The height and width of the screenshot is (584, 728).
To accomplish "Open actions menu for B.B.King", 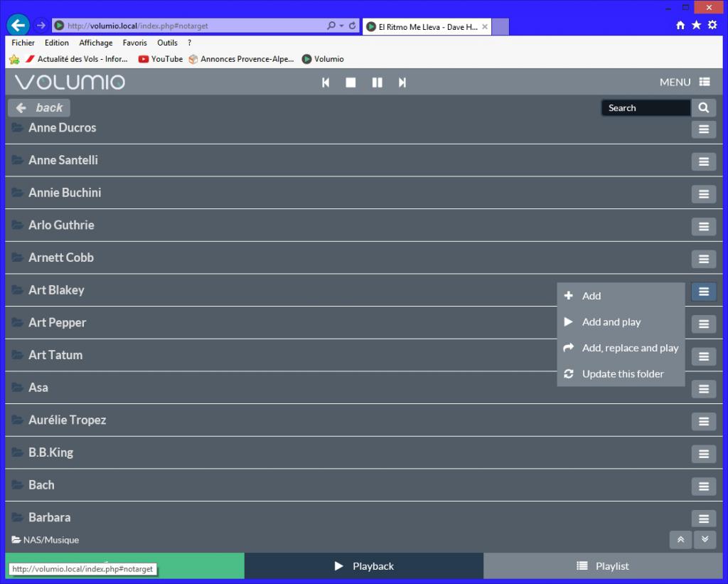I will pos(703,455).
